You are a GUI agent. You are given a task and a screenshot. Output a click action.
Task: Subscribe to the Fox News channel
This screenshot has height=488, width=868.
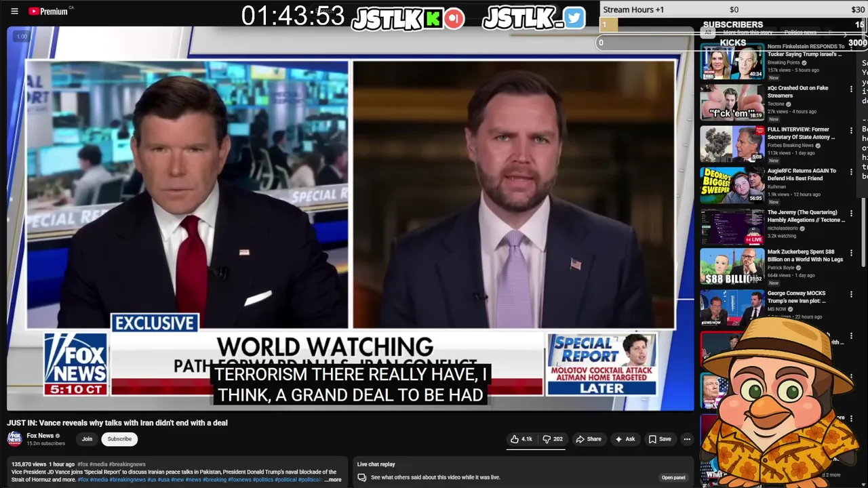pyautogui.click(x=119, y=439)
